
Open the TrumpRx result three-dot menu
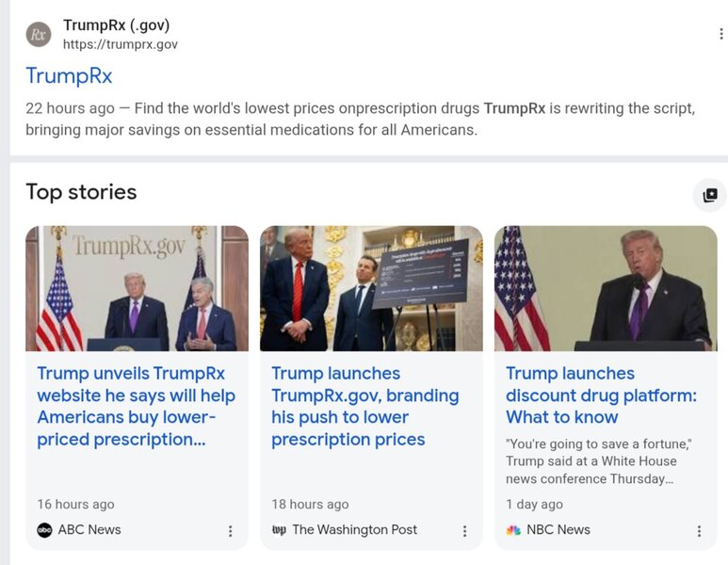[720, 34]
